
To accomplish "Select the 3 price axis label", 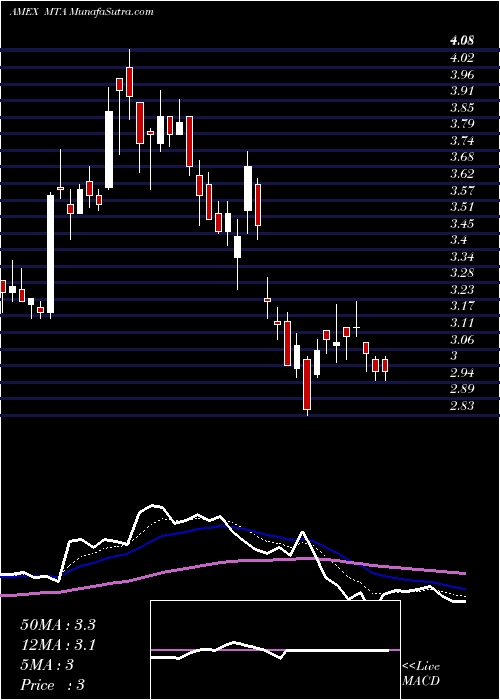I will click(x=454, y=357).
